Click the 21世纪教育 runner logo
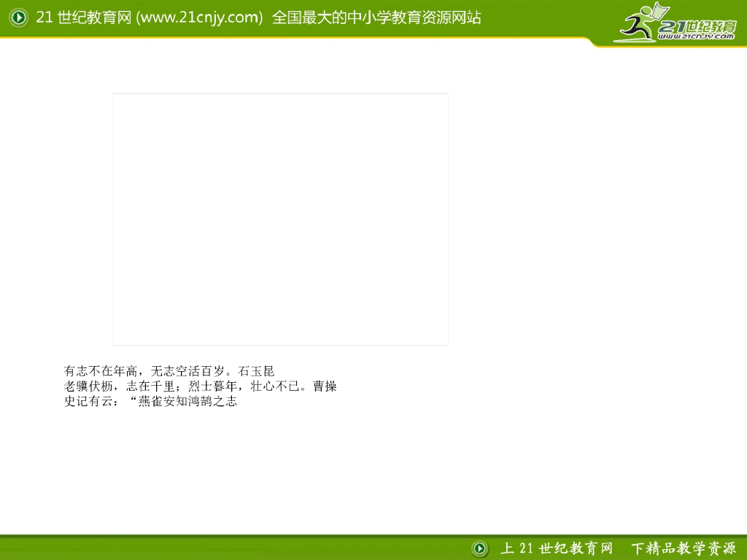 pyautogui.click(x=676, y=23)
